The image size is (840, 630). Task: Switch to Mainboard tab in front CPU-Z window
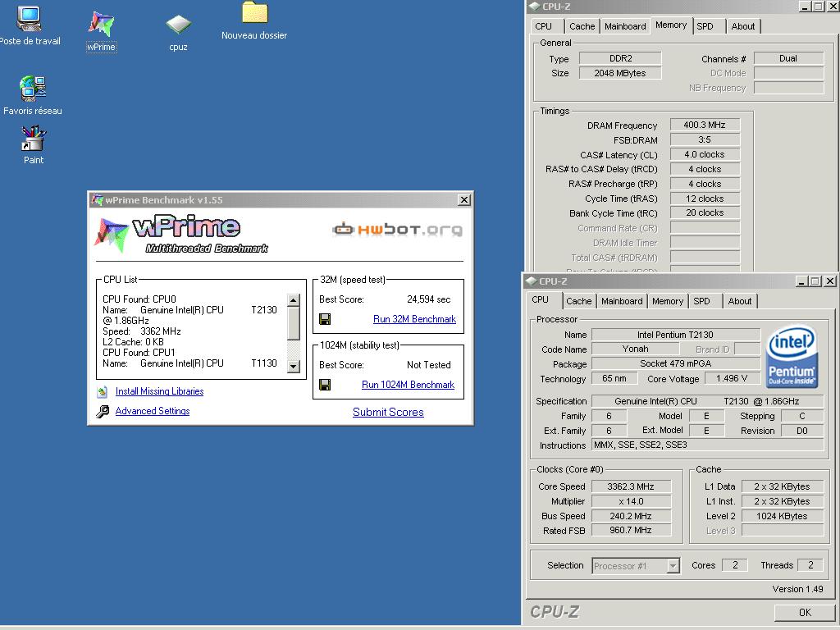[622, 301]
